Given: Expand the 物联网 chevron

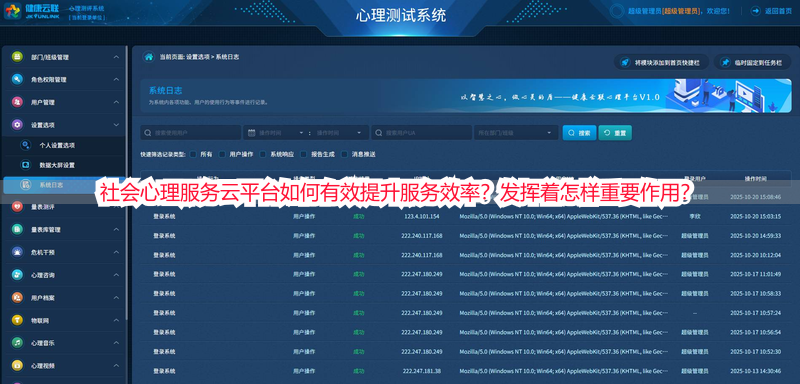Looking at the screenshot, I should (116, 320).
